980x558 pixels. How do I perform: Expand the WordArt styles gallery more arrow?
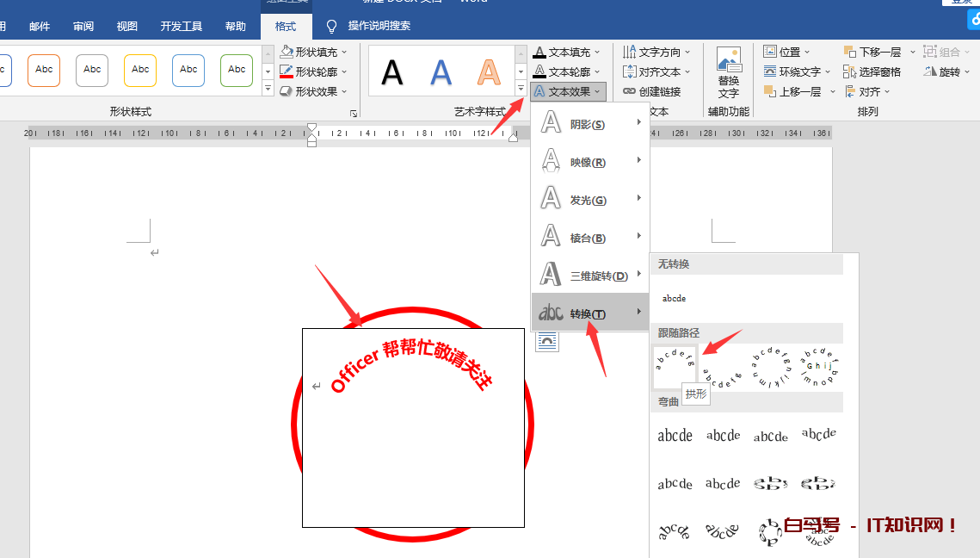(x=521, y=89)
